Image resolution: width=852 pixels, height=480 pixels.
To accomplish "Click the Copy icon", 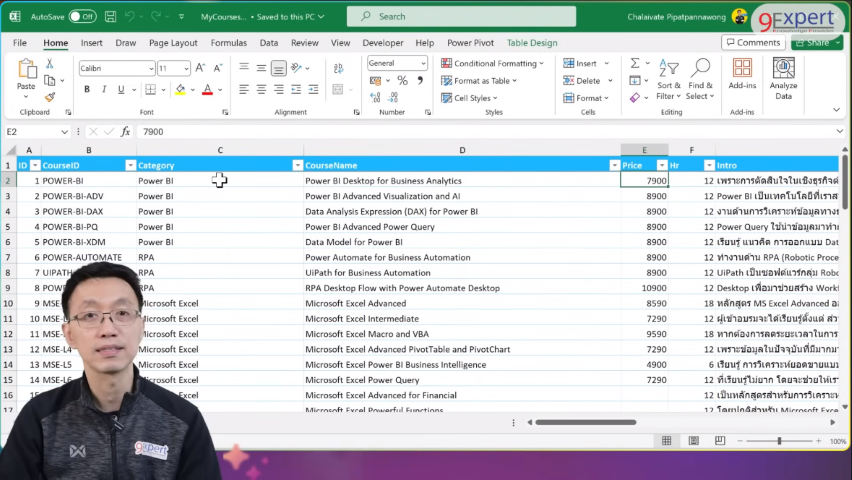I will 49,80.
